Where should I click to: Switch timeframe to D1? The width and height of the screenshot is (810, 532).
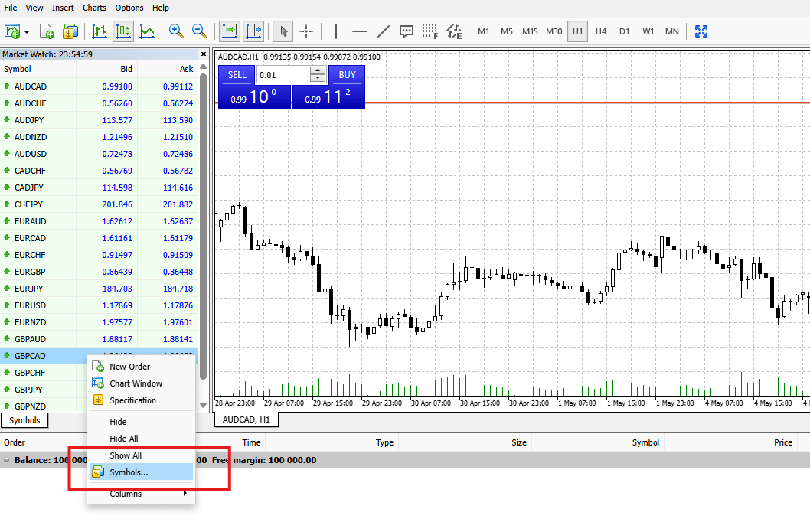click(x=625, y=31)
